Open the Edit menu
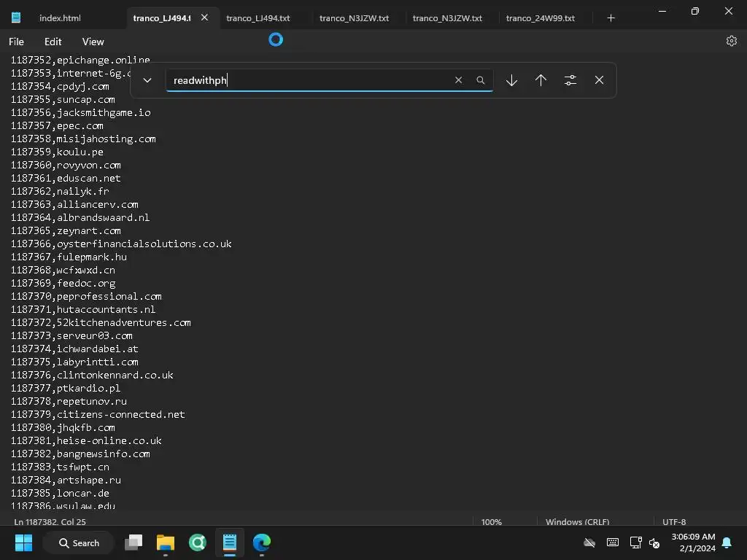Viewport: 747px width, 560px height. coord(53,42)
